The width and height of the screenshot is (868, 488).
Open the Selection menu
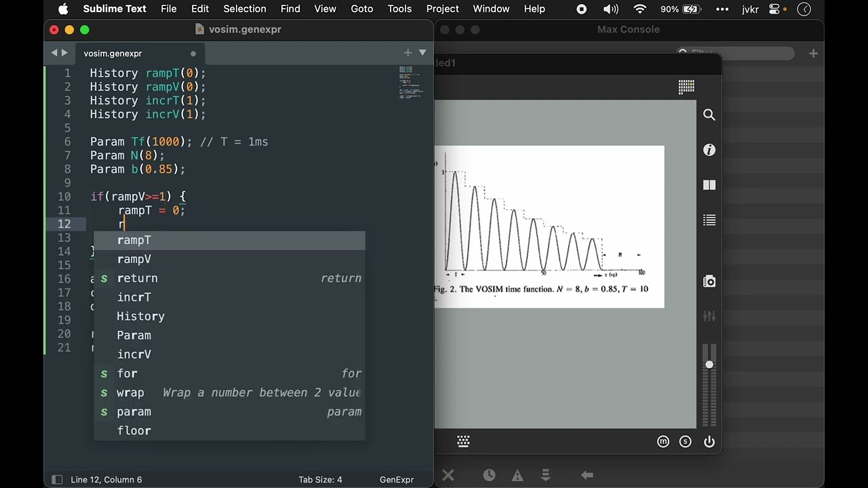point(245,9)
